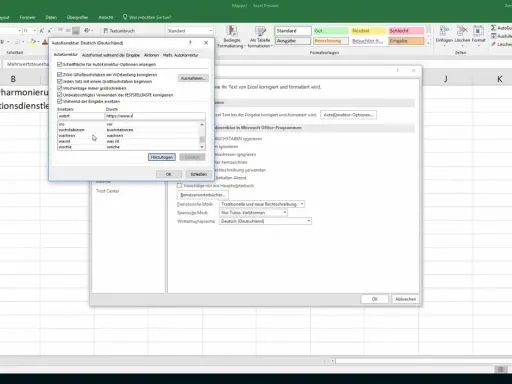Click the bottom-align icon in the ribbon
The width and height of the screenshot is (512, 384).
coord(76,31)
